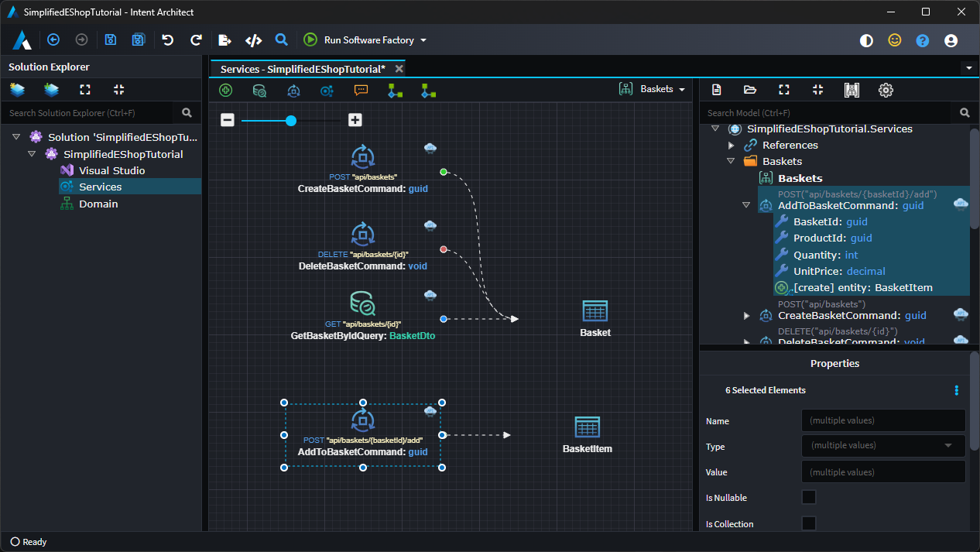Collapse SimplifiedEShopTutorial.Services tree node
This screenshot has height=552, width=980.
click(x=715, y=129)
